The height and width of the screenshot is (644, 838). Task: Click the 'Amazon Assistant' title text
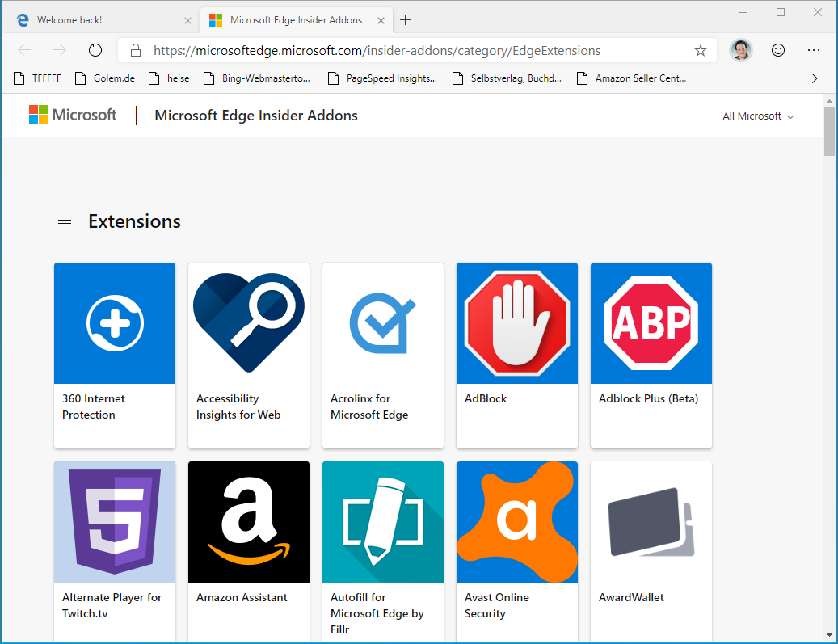(x=242, y=597)
